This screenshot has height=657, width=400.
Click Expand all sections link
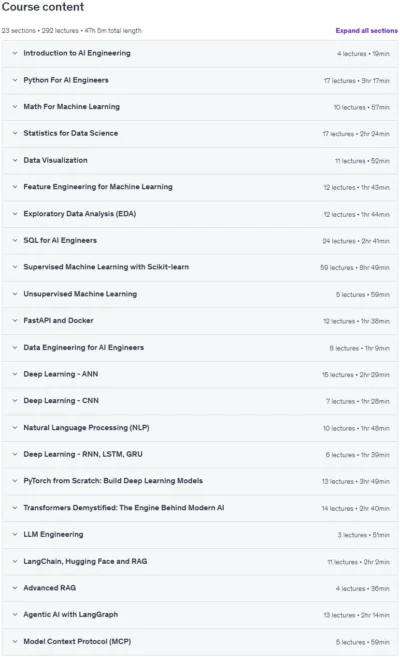tap(366, 31)
